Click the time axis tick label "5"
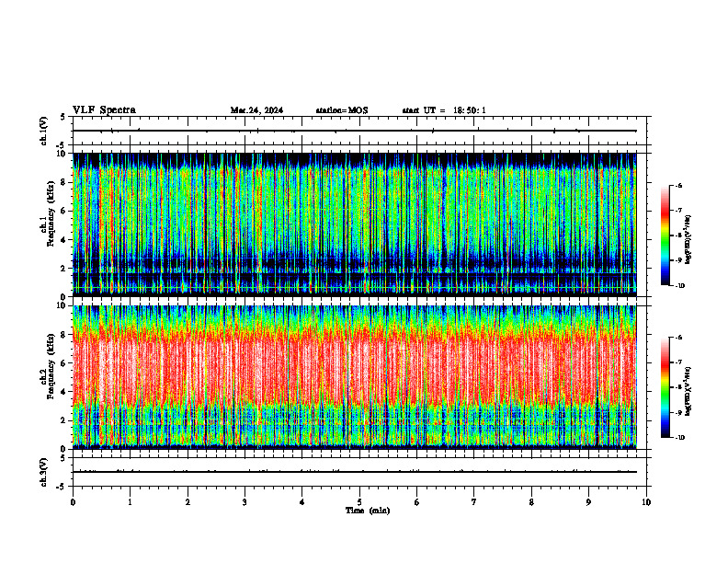Viewport: 728px width, 563px height. pyautogui.click(x=359, y=502)
